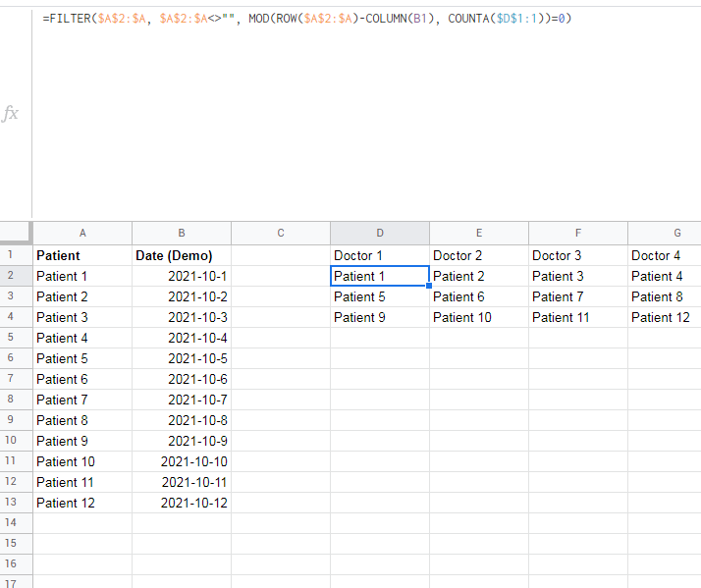Click date cell 2021-10-12
This screenshot has width=701, height=588.
pyautogui.click(x=182, y=503)
